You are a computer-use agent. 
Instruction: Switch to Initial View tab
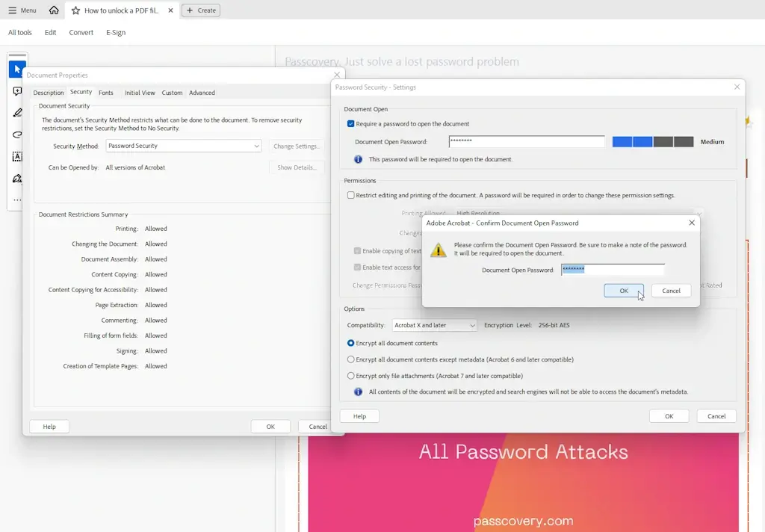point(140,93)
